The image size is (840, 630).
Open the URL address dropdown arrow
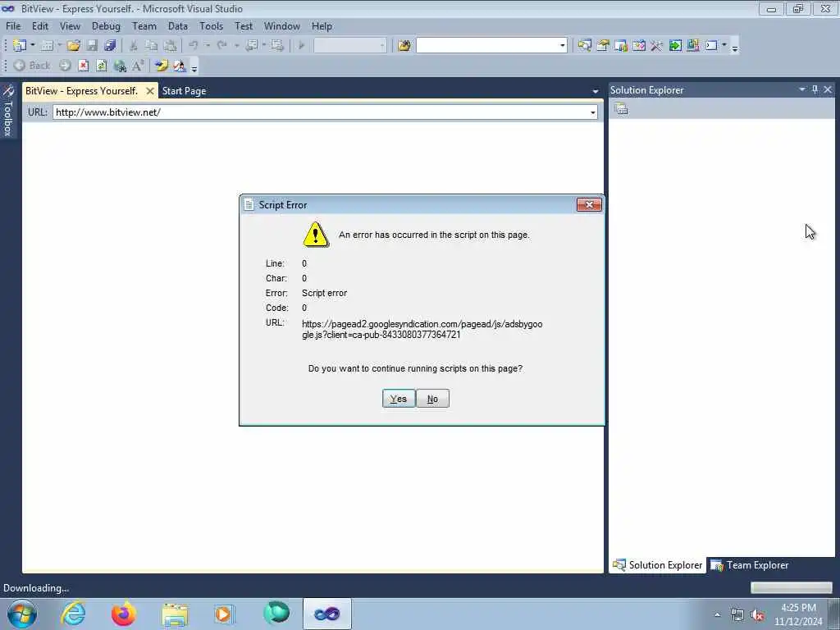click(592, 112)
